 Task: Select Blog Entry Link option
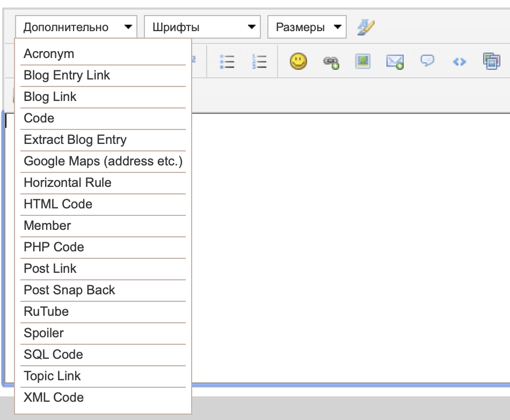click(103, 76)
